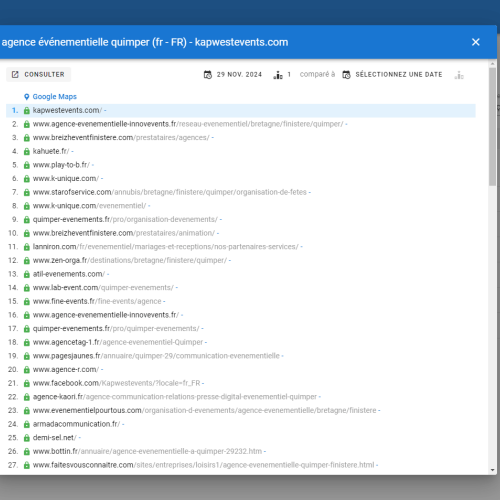The image size is (500, 500).
Task: Open the atil-evenements.com/ link
Action: pyautogui.click(x=69, y=274)
